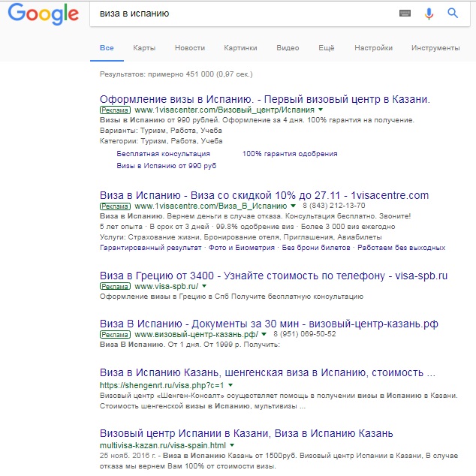The image size is (476, 476).
Task: Open 'Виза в Испанию Казань, шенгенская виза' result
Action: (x=267, y=372)
